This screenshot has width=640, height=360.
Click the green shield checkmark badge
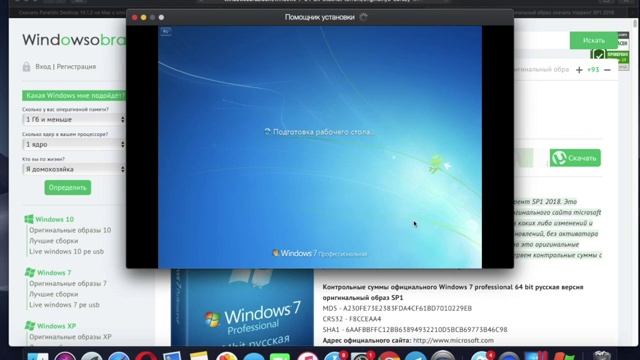[599, 54]
